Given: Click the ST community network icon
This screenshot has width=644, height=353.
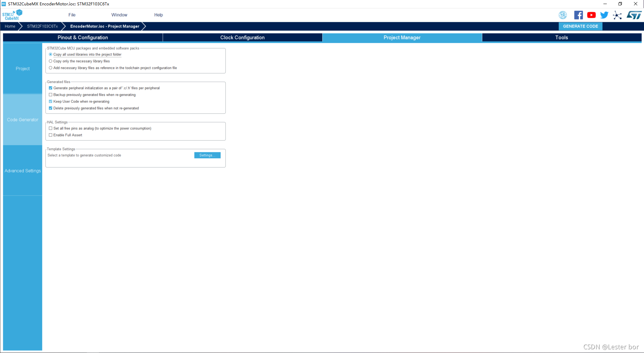Looking at the screenshot, I should (x=617, y=15).
